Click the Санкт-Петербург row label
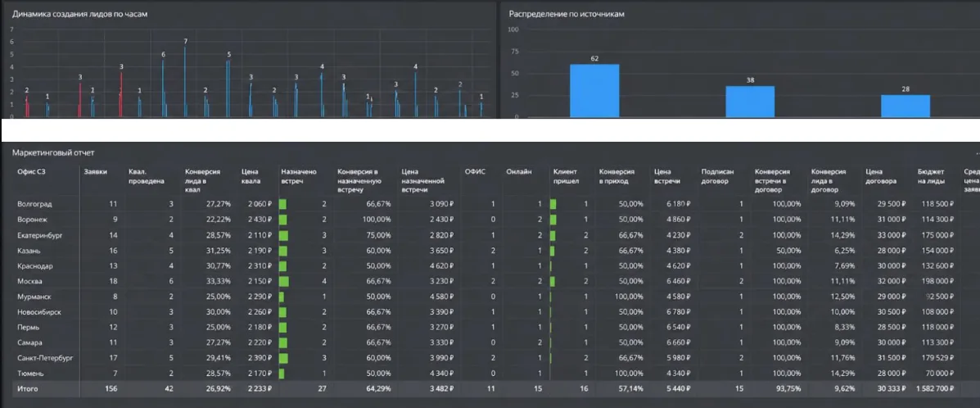The height and width of the screenshot is (408, 980). coord(46,359)
